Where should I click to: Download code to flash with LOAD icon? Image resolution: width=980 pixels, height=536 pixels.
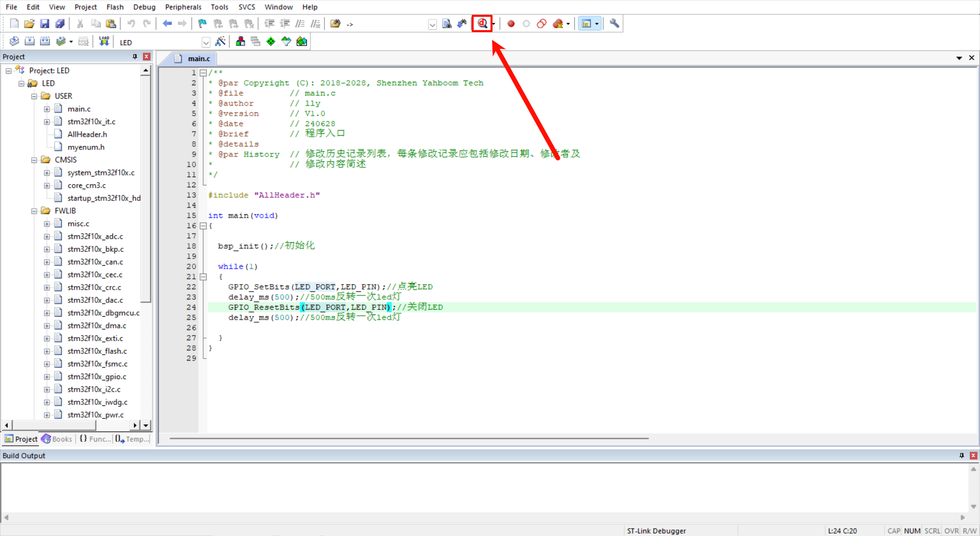[104, 42]
